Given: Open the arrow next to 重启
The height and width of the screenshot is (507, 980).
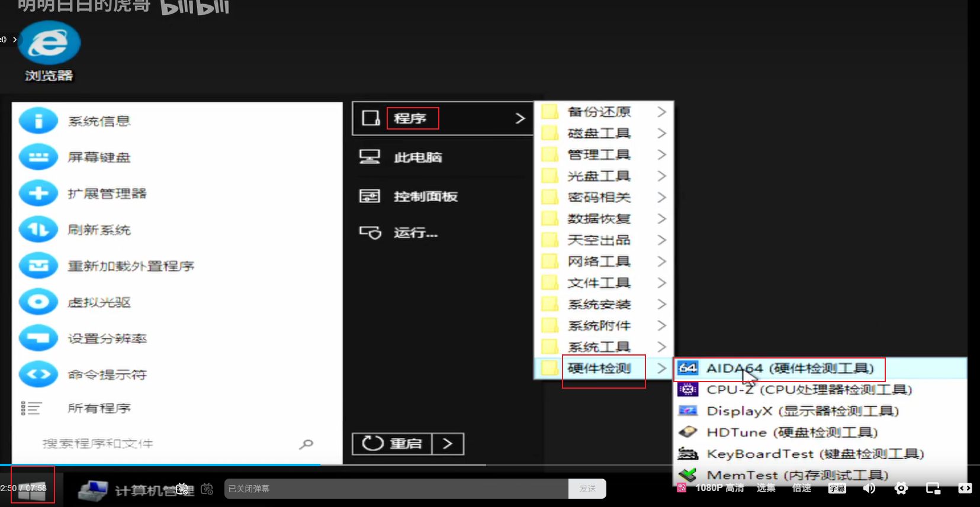Looking at the screenshot, I should [x=448, y=444].
